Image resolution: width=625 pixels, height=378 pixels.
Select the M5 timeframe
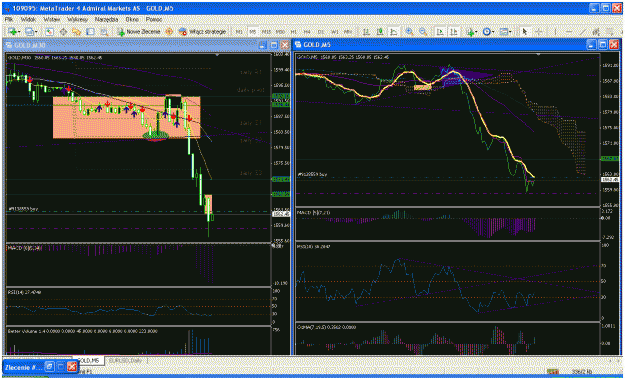pyautogui.click(x=252, y=32)
